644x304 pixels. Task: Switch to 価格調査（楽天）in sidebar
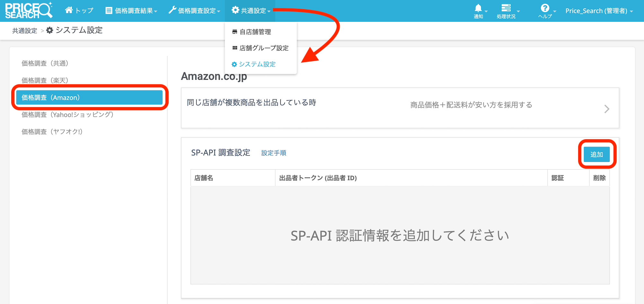(x=45, y=80)
